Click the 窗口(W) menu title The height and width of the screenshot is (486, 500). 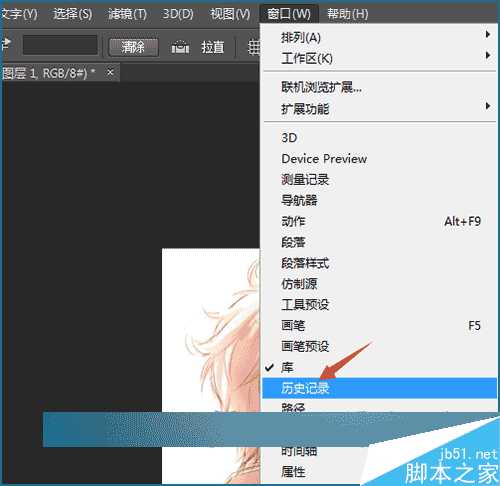point(289,14)
